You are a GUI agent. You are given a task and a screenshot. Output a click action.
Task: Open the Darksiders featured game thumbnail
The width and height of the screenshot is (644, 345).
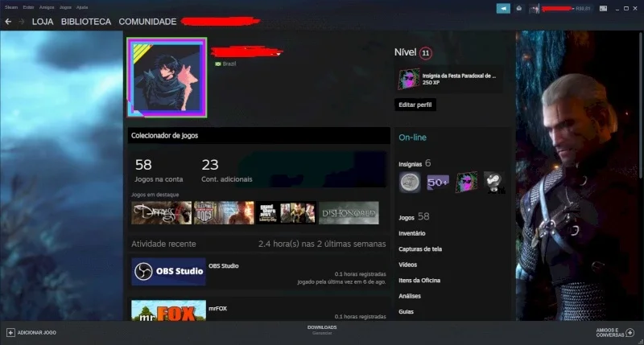tap(162, 212)
